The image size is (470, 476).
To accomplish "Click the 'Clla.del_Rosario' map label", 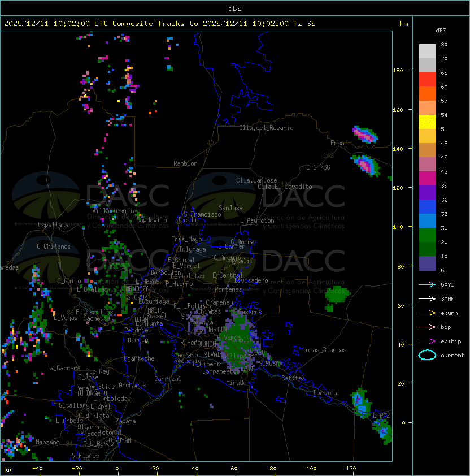I will tap(266, 128).
